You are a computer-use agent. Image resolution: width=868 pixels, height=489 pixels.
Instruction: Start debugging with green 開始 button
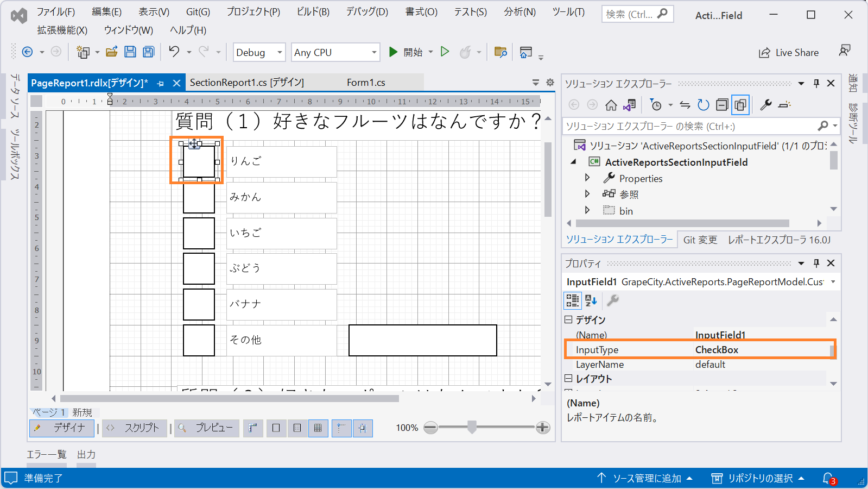coord(406,52)
